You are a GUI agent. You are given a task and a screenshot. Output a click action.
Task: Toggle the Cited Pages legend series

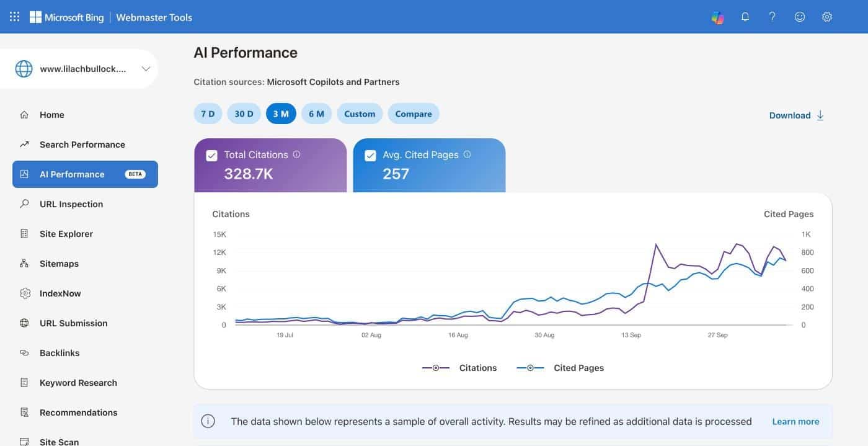(560, 368)
